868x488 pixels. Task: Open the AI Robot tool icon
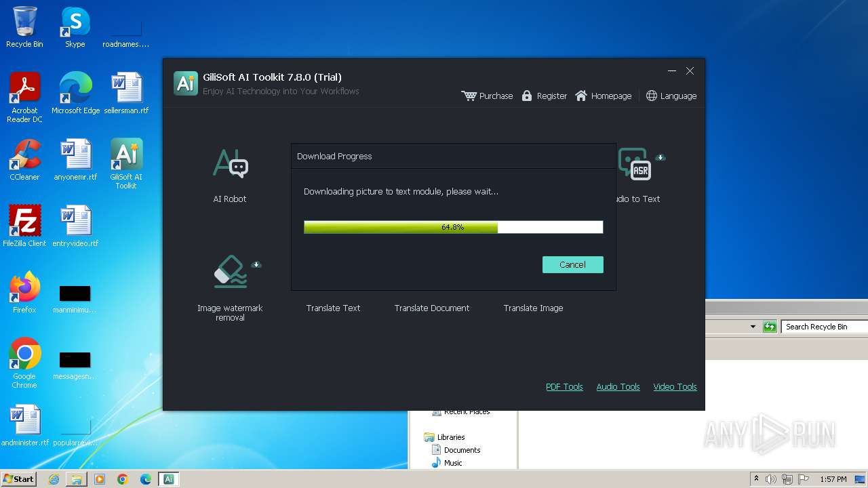[x=231, y=164]
